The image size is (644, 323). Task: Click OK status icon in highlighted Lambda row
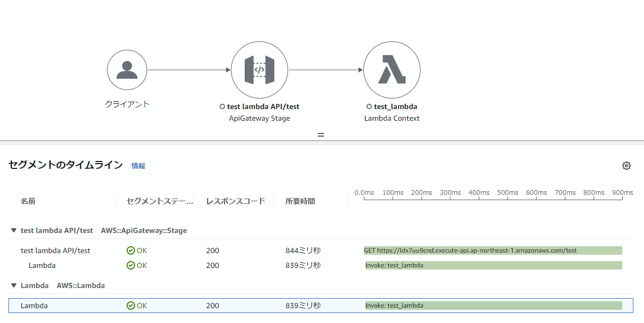pyautogui.click(x=131, y=306)
